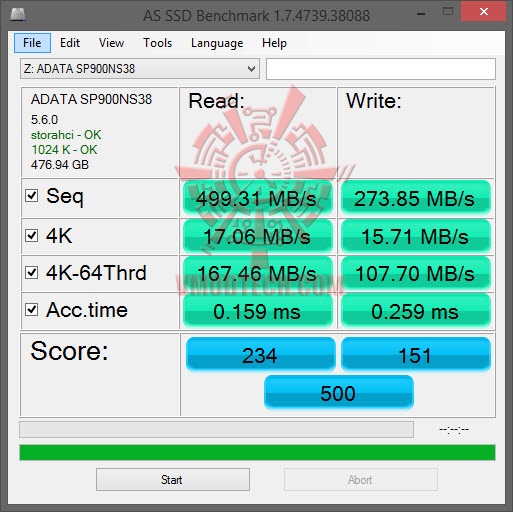Open the View menu
The image size is (513, 512).
(111, 43)
